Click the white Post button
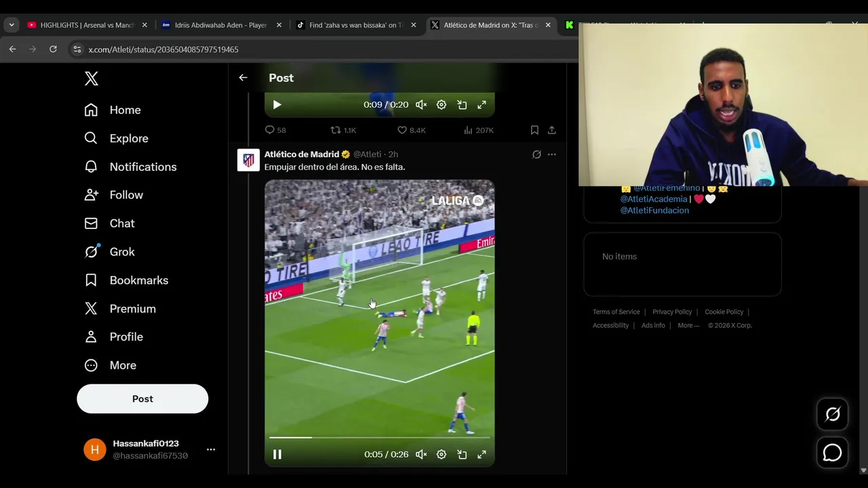The image size is (868, 488). [x=142, y=399]
